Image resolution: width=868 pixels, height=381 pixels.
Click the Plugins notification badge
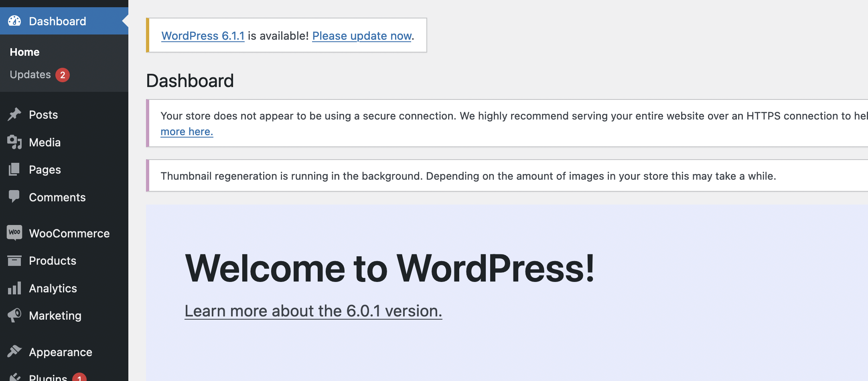(x=79, y=377)
